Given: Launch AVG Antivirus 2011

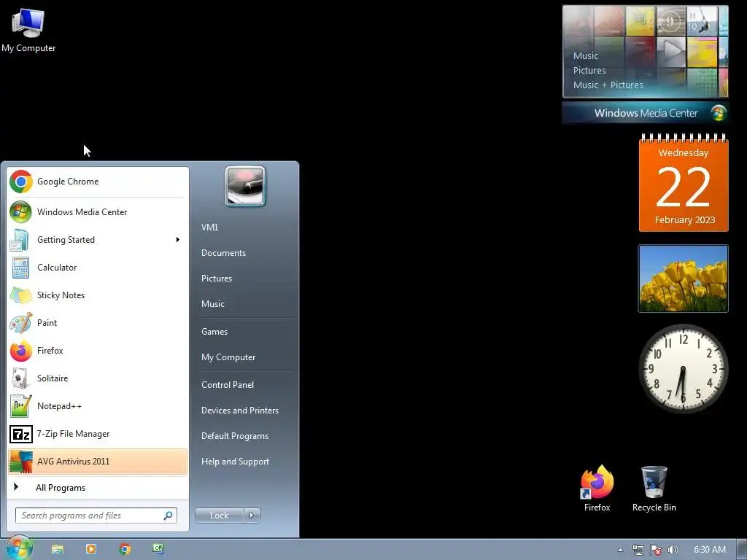Looking at the screenshot, I should pyautogui.click(x=98, y=462).
